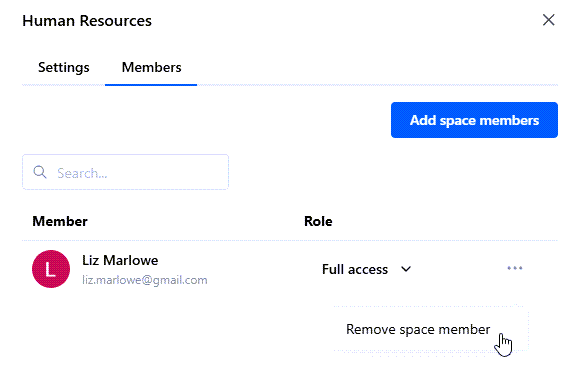570x374 pixels.
Task: Click Add space members button
Action: [474, 120]
